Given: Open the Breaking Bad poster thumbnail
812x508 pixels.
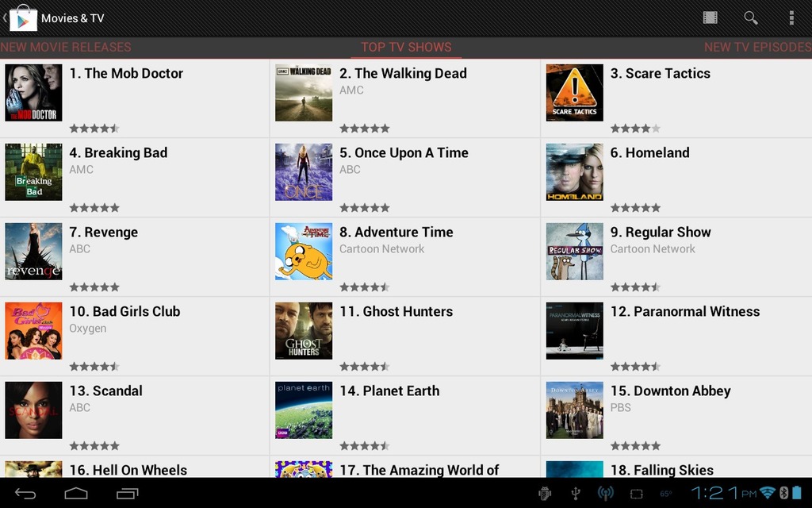Looking at the screenshot, I should pyautogui.click(x=33, y=172).
